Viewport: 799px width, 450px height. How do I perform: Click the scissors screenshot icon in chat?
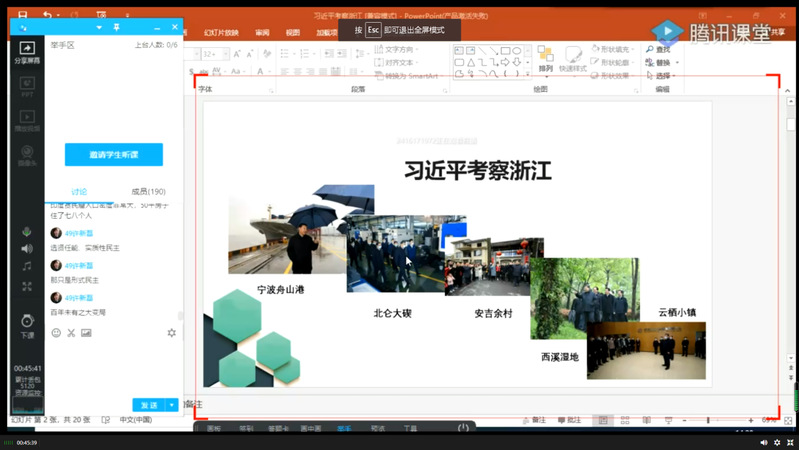click(x=71, y=333)
